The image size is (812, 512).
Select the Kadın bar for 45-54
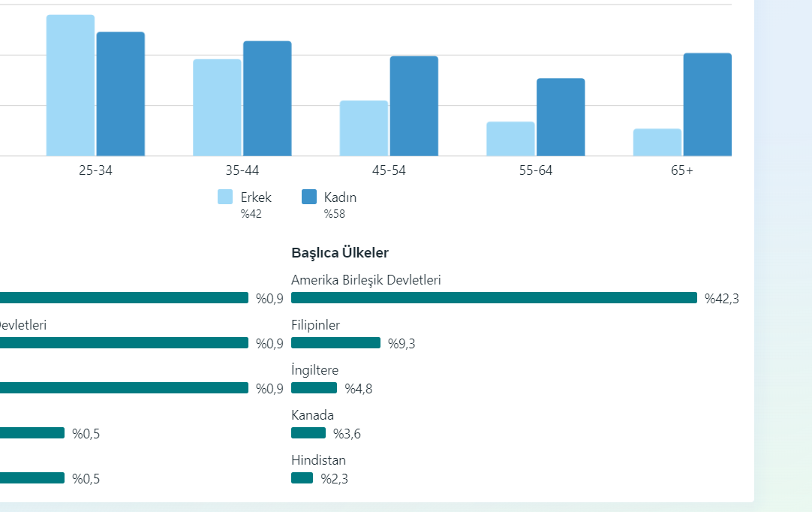coord(414,107)
